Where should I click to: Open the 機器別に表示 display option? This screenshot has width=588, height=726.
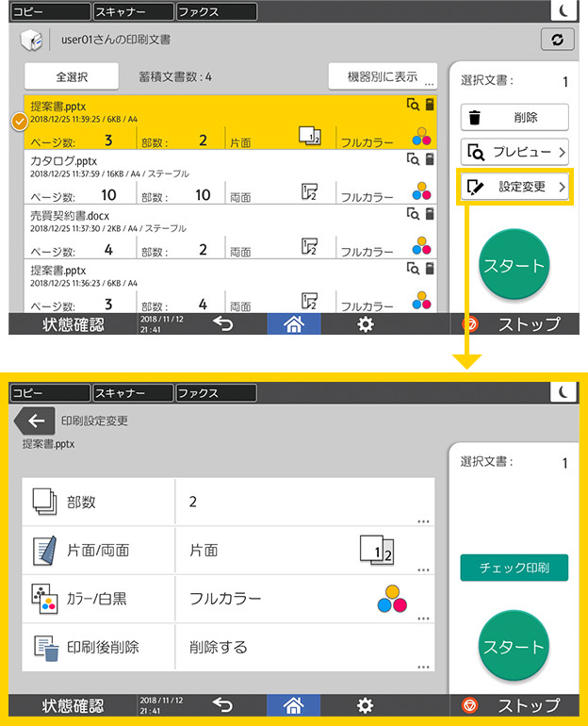click(382, 76)
